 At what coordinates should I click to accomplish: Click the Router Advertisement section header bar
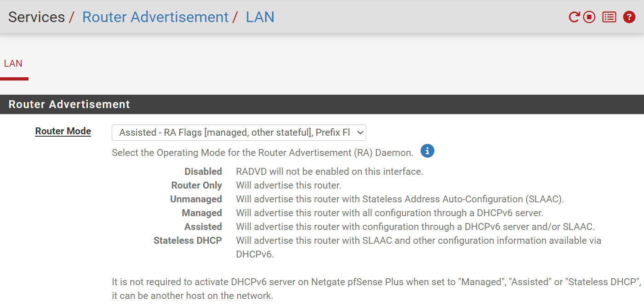(322, 104)
